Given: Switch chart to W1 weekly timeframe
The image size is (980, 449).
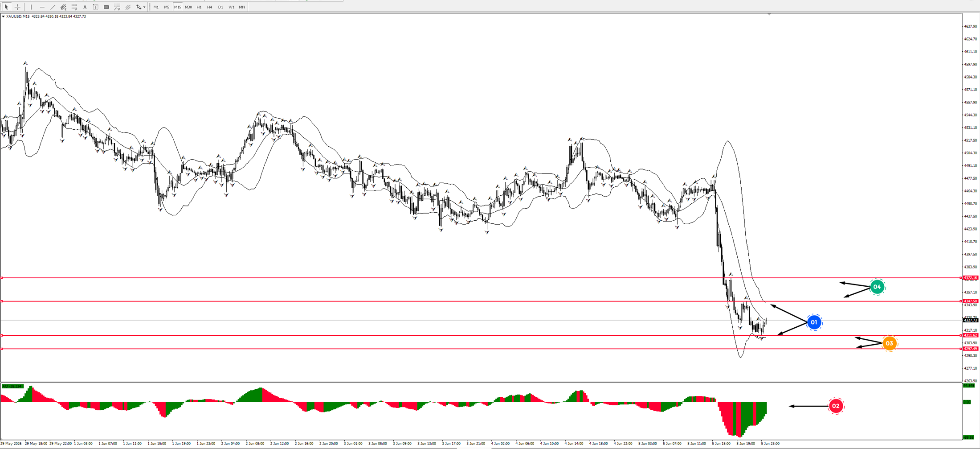Looking at the screenshot, I should (231, 7).
